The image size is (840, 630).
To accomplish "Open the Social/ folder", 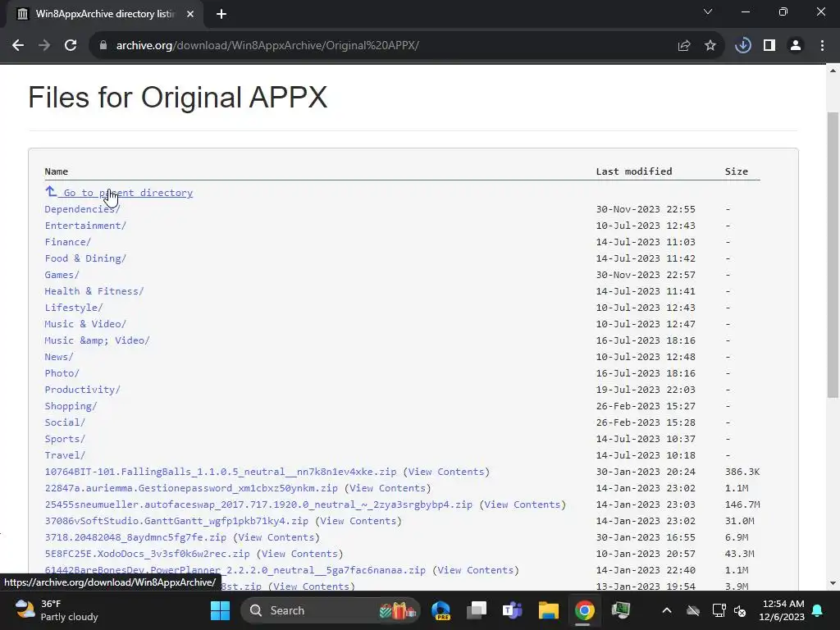I will [x=65, y=422].
